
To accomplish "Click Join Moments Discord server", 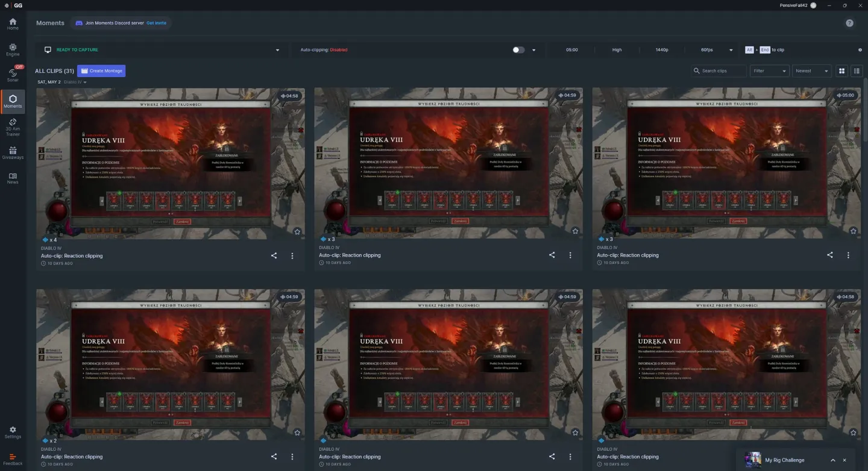I will click(115, 23).
